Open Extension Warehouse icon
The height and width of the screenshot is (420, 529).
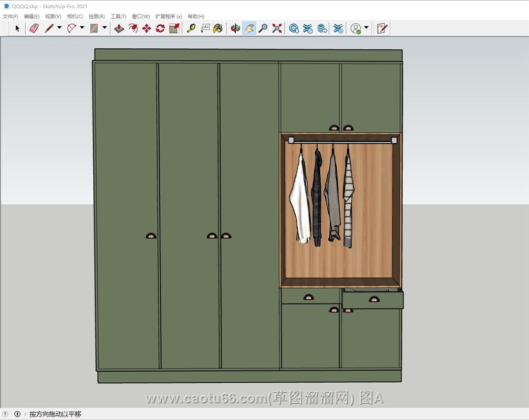pos(308,28)
